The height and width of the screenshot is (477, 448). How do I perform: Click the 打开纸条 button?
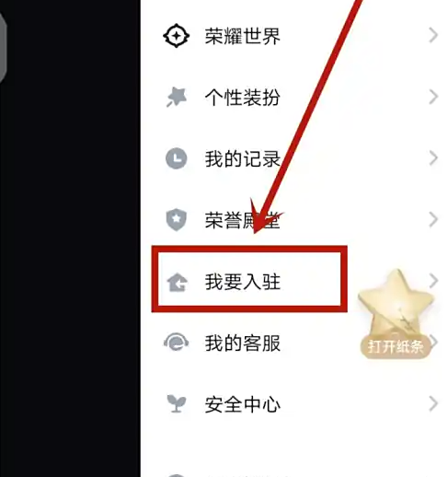click(396, 347)
